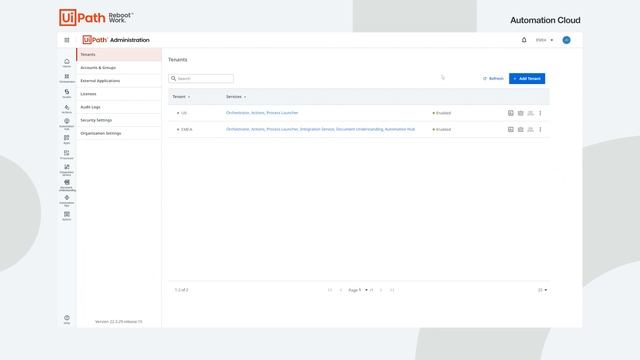Open Accounts & Groups
The image size is (640, 360).
pyautogui.click(x=119, y=68)
